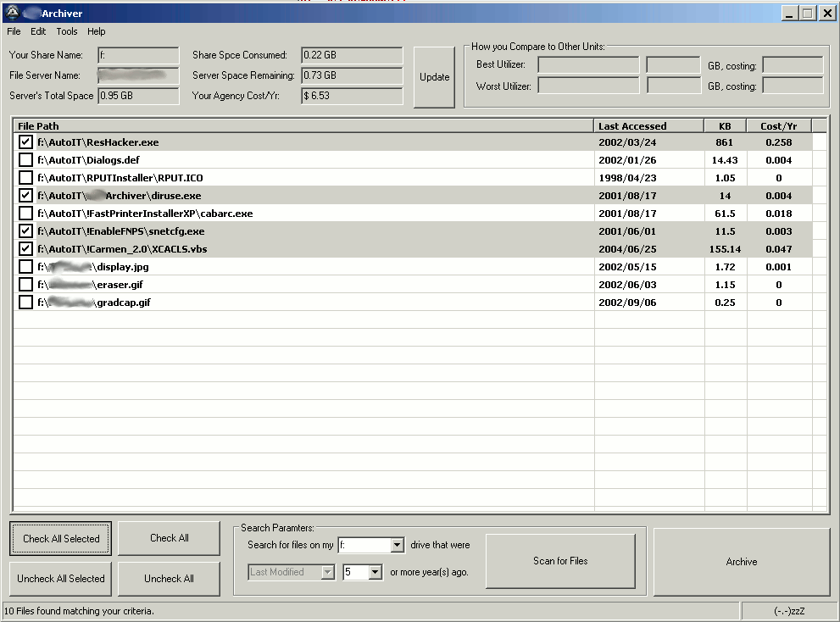Screen dimensions: 840x622
Task: Sort by Cost/Yr column header
Action: tap(779, 126)
